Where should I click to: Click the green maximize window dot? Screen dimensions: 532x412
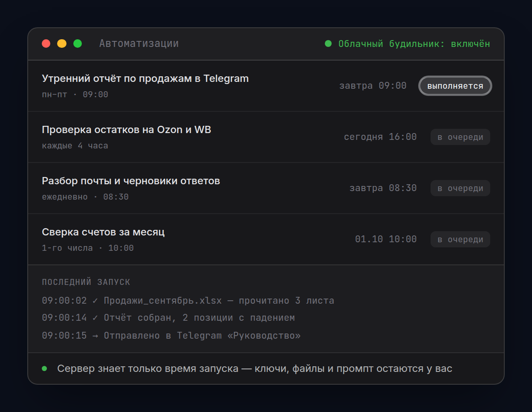(78, 44)
